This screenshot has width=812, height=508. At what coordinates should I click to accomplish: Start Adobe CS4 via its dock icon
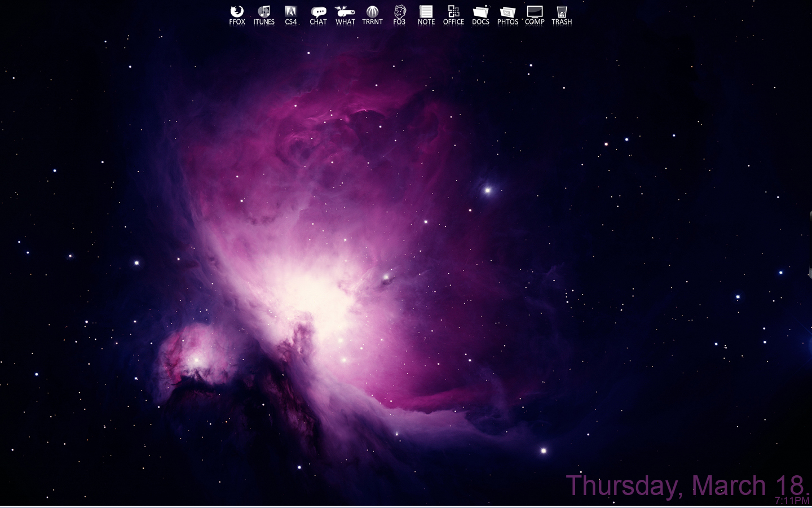click(x=291, y=11)
